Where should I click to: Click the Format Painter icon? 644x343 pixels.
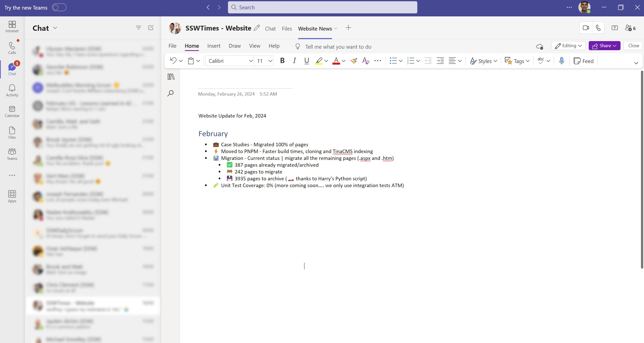[x=354, y=61]
